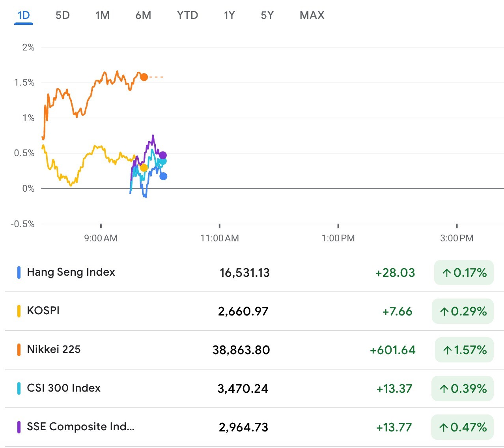The image size is (504, 448).
Task: Click the KOSPI price 2,660.97
Action: (x=243, y=311)
